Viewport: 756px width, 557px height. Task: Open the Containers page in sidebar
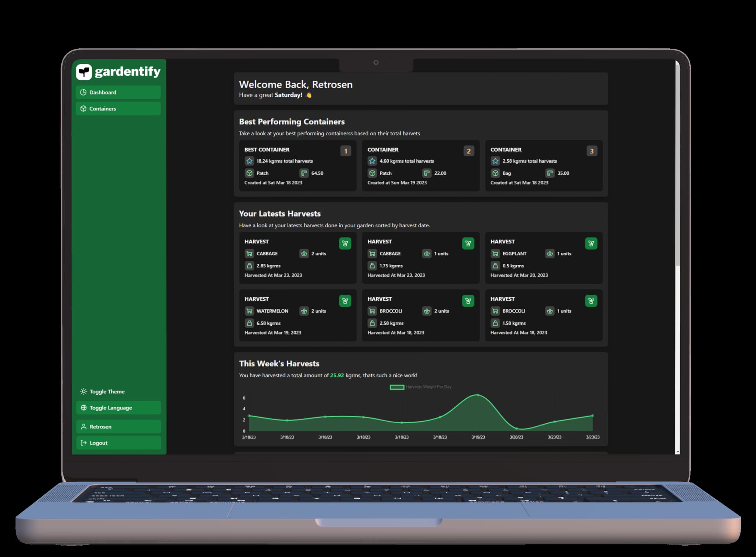pyautogui.click(x=118, y=108)
